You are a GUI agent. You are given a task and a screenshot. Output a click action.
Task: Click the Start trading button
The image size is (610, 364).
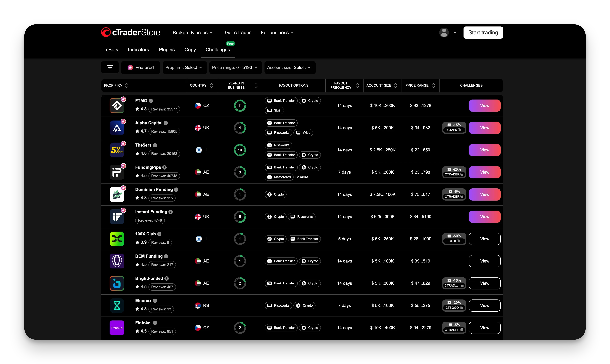tap(483, 33)
